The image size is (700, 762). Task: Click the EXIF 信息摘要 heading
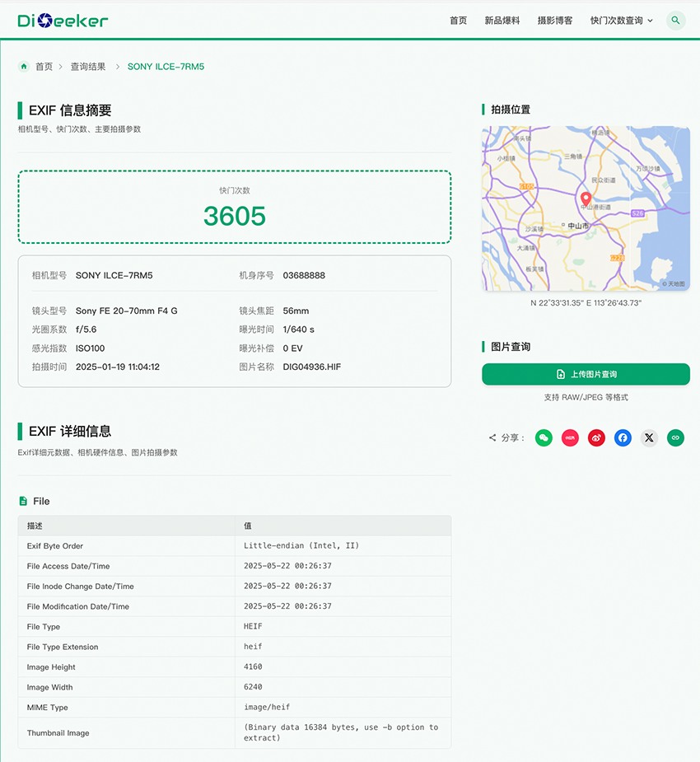(x=70, y=110)
